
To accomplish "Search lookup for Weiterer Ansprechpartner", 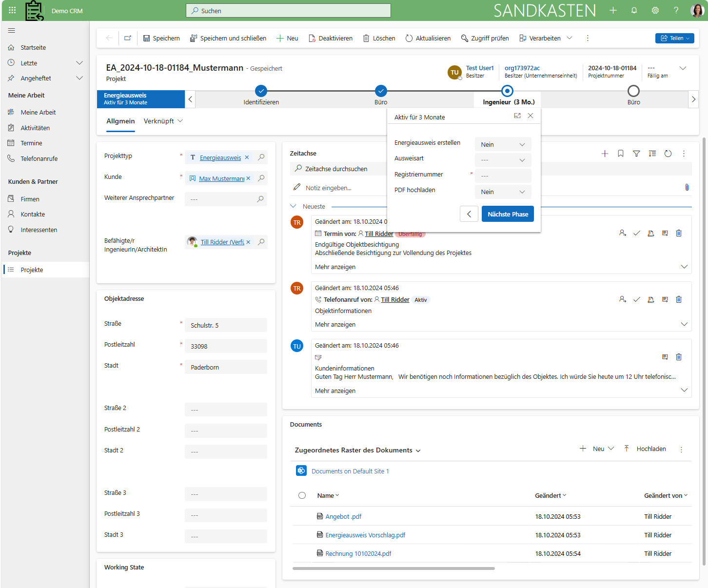I will click(x=260, y=199).
